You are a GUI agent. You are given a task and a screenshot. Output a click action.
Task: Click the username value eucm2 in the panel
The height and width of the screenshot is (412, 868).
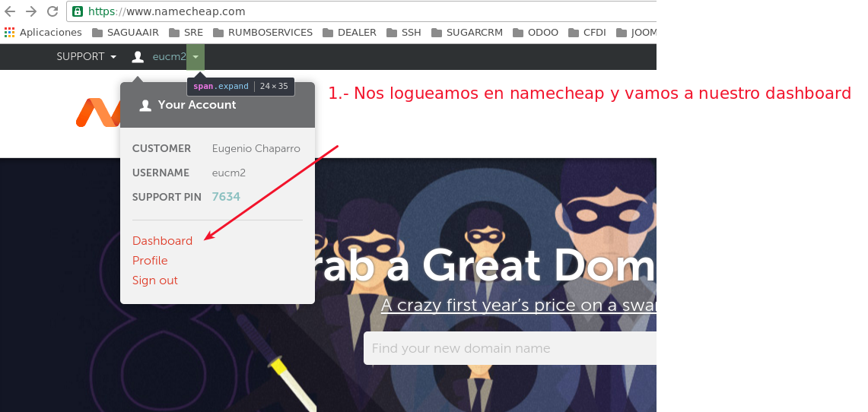(229, 173)
